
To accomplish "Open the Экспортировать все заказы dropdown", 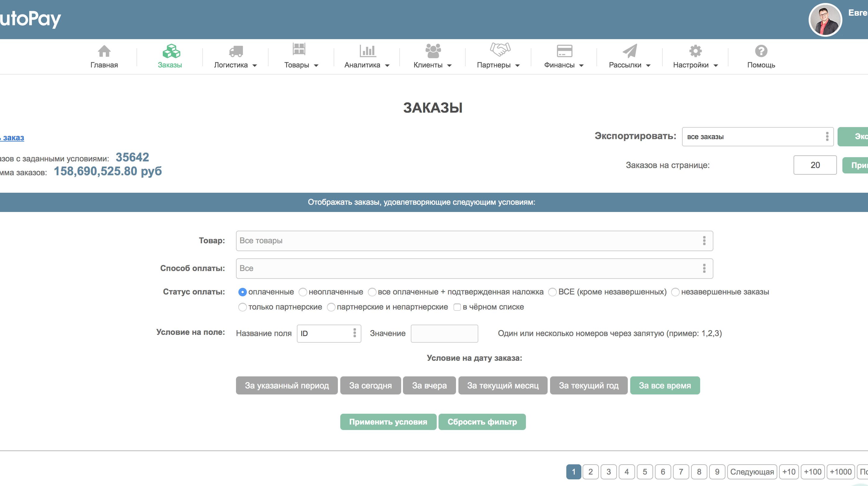I will 758,137.
